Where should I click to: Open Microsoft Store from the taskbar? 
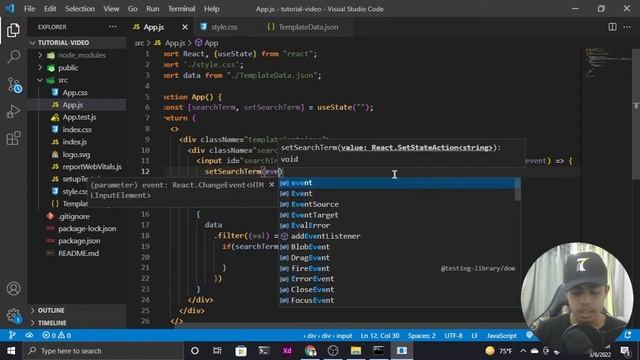(241, 351)
